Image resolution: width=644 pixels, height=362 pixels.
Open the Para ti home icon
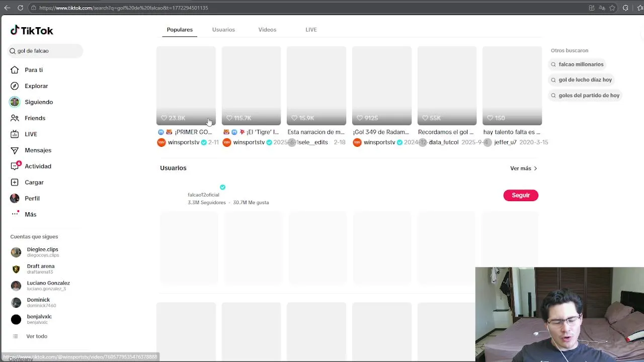[15, 70]
